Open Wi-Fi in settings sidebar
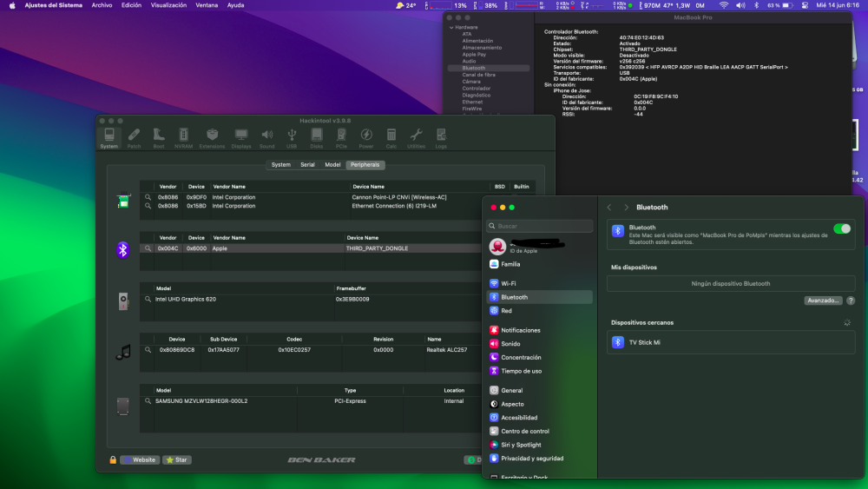868x489 pixels. click(x=540, y=283)
